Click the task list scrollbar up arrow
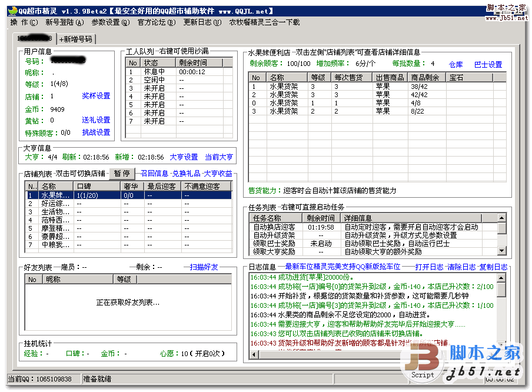 point(502,218)
